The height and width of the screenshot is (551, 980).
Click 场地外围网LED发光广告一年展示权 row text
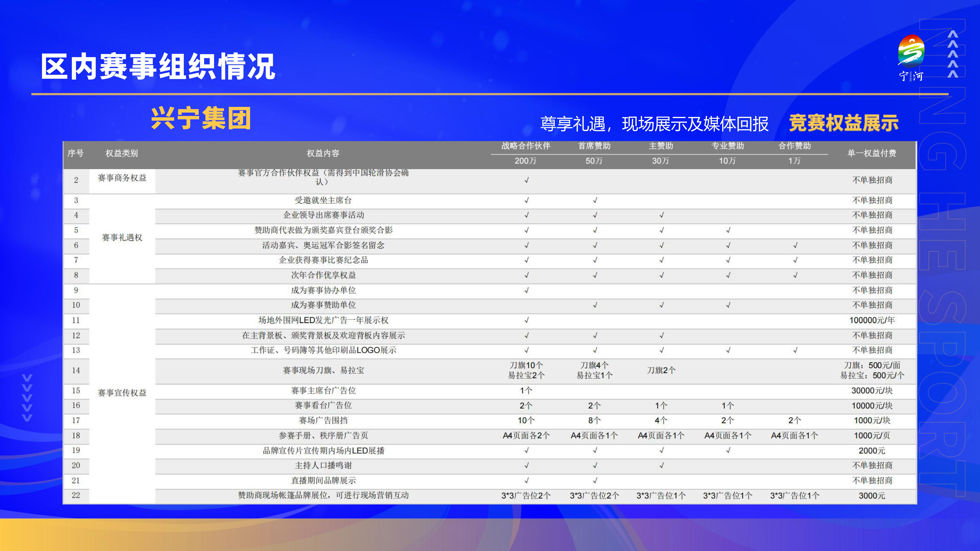click(323, 320)
